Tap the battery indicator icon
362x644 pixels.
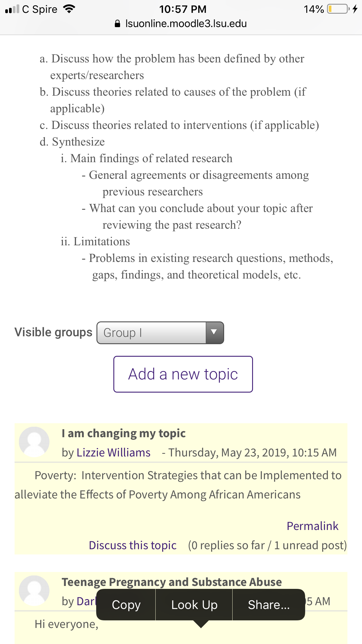pos(338,9)
